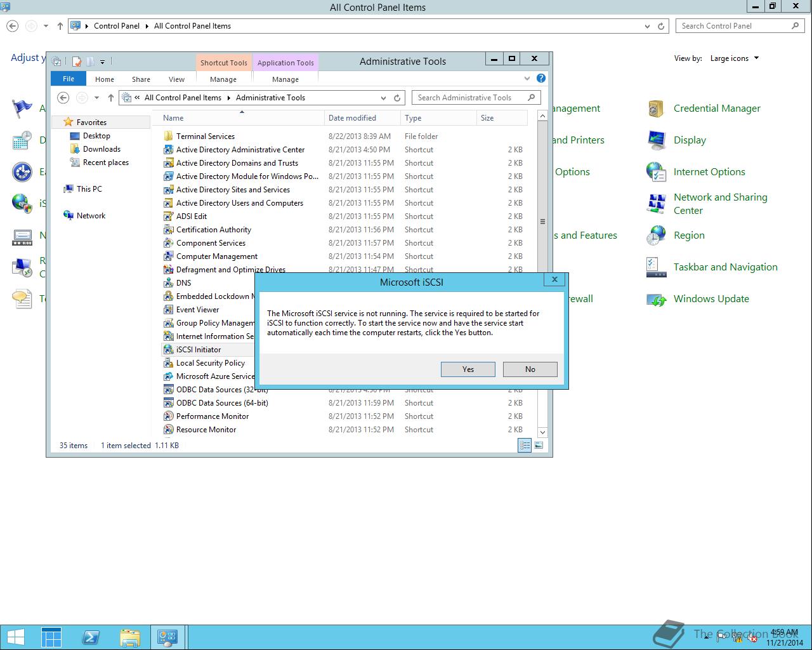Switch to Large icons view in status bar

coord(539,446)
